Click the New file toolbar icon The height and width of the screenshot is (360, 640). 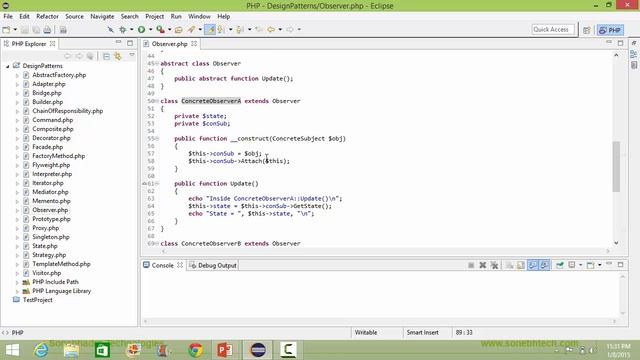click(6, 30)
